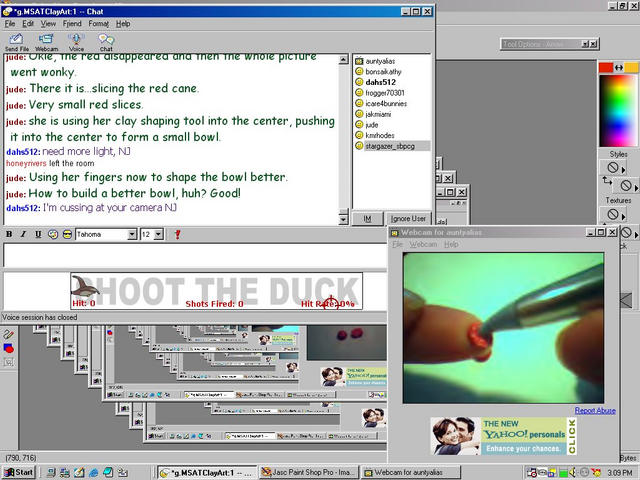Image resolution: width=640 pixels, height=480 pixels.
Task: Open the top Textures swatch dropdown
Action: [613, 214]
